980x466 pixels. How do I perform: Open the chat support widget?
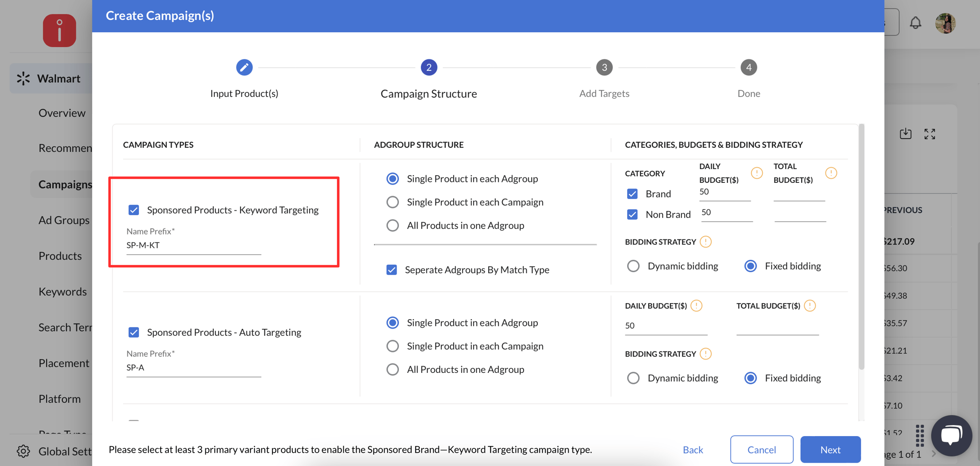click(x=951, y=435)
